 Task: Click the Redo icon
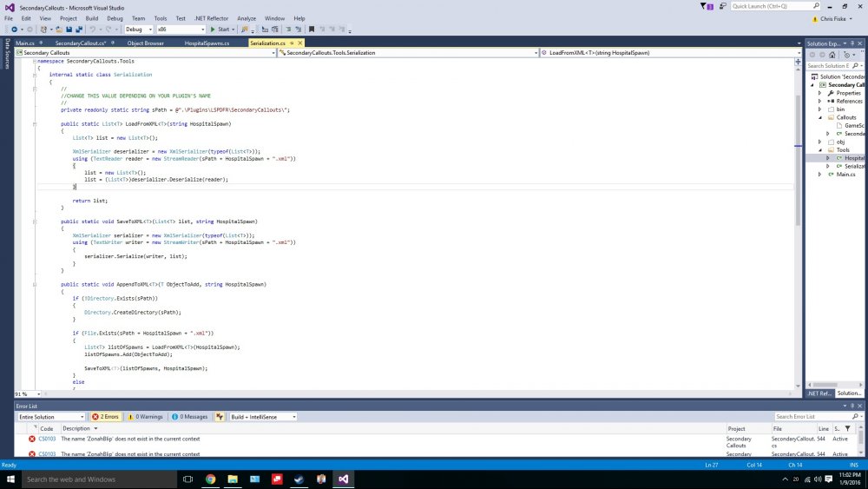tap(108, 30)
